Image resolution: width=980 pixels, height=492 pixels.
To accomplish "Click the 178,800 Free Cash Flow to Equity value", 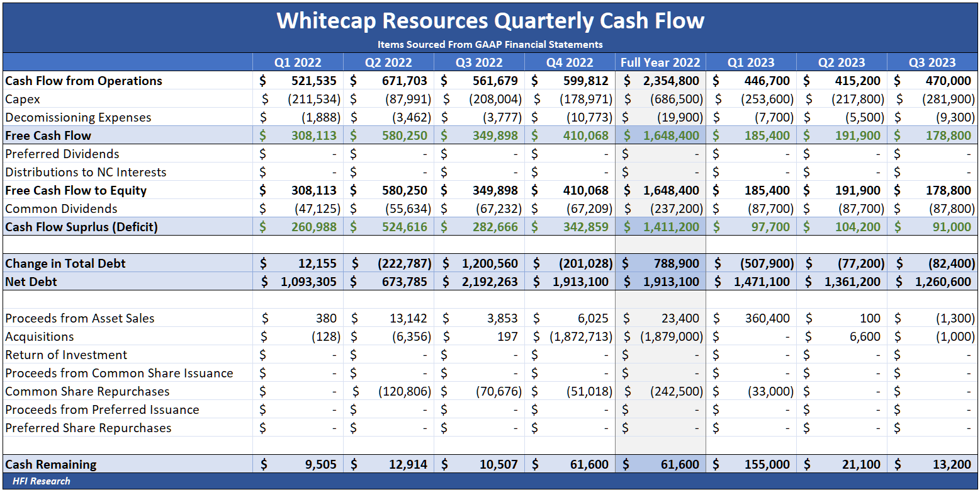I will coord(949,190).
